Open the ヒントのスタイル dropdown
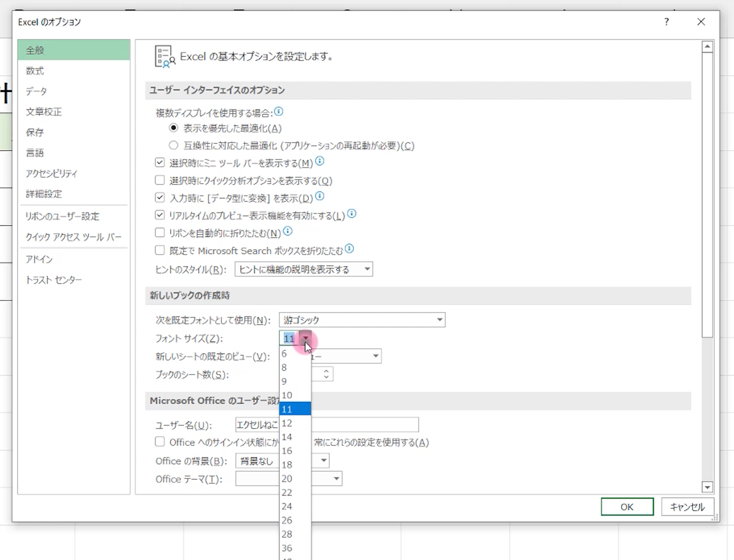 click(304, 269)
